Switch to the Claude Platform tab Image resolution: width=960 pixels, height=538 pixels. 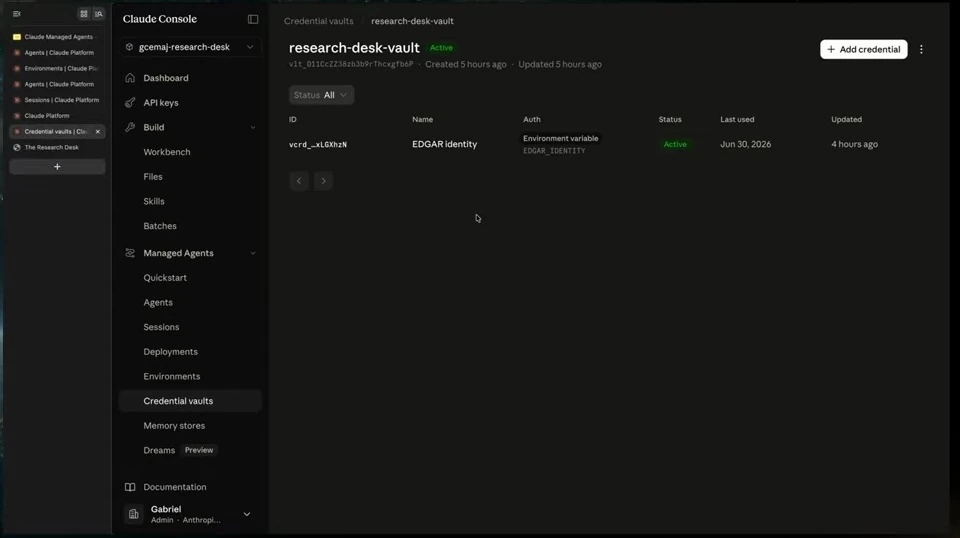57,116
